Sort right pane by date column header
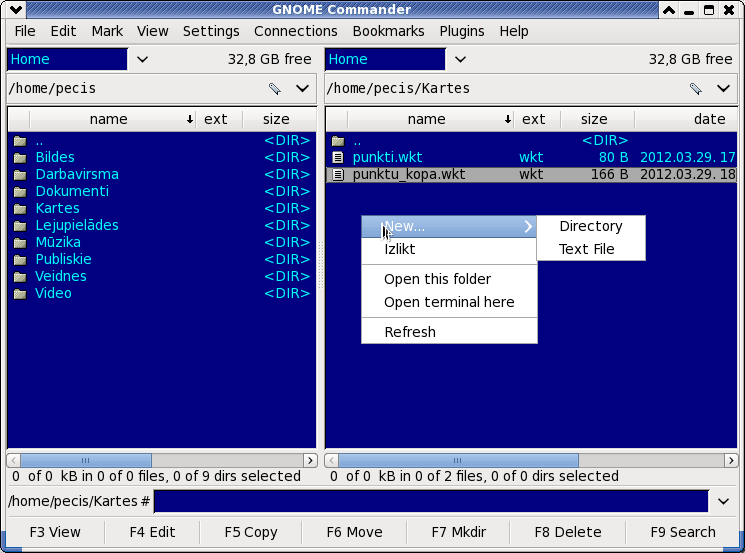Screen dimensions: 745x553 click(x=686, y=119)
